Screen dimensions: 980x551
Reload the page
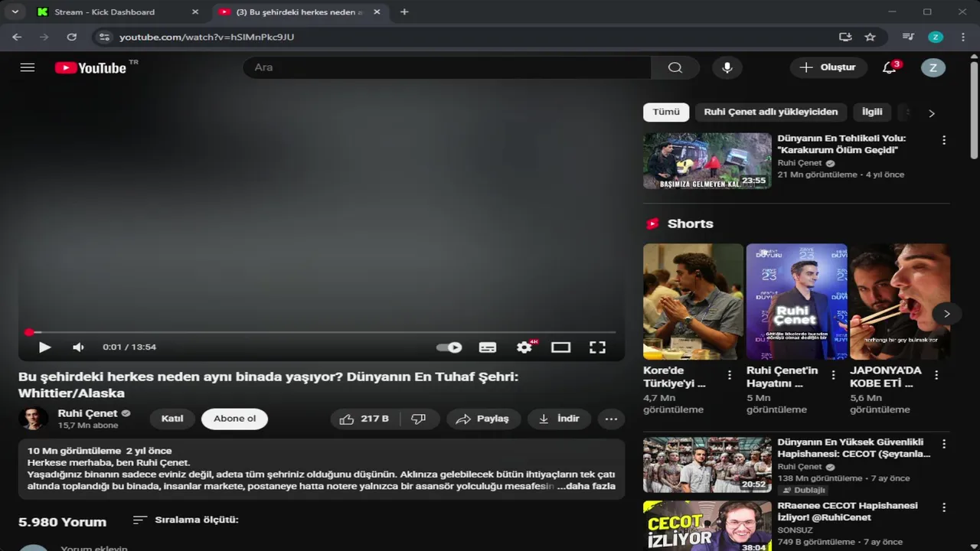71,37
